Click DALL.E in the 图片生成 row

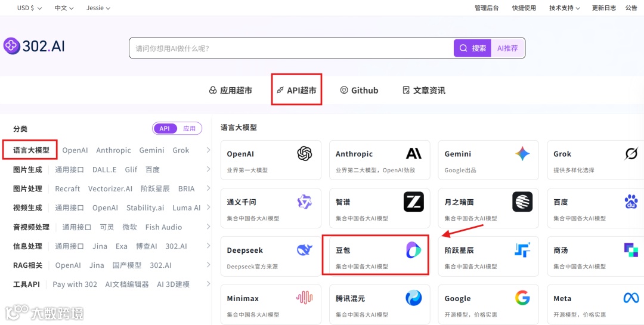click(x=104, y=169)
